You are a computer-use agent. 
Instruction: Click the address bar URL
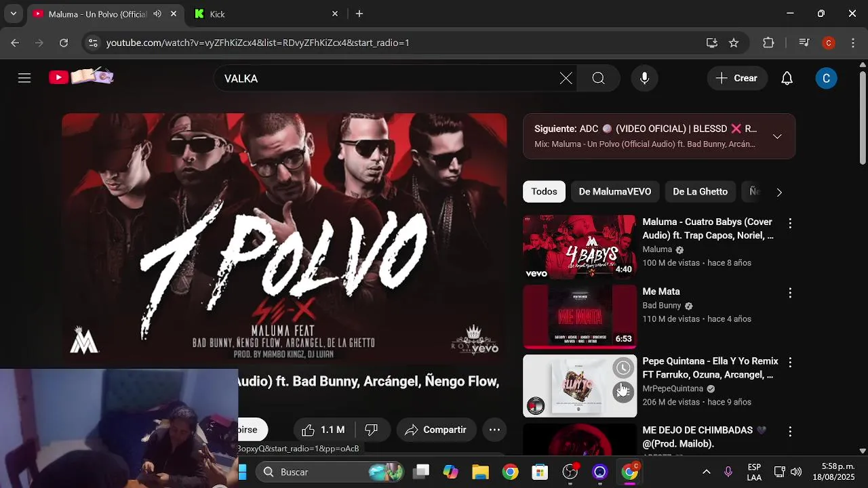[x=258, y=43]
